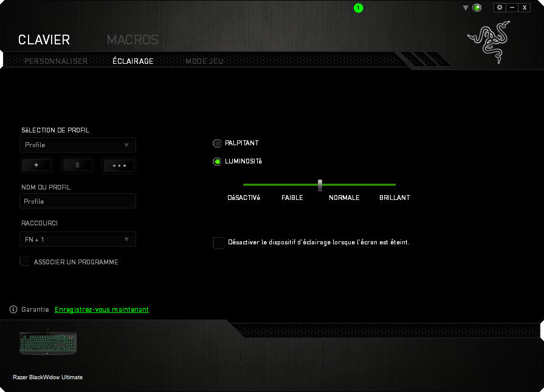The image size is (544, 392).
Task: Switch to the Macros section
Action: point(133,40)
